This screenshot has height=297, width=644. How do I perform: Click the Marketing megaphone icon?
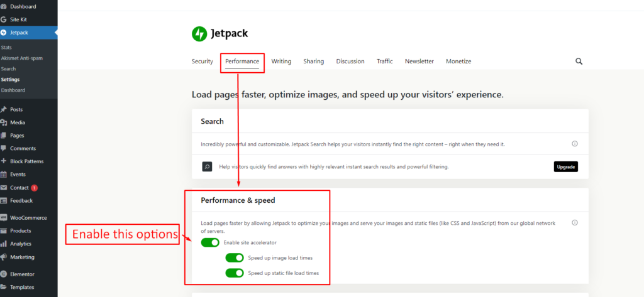pos(3,257)
